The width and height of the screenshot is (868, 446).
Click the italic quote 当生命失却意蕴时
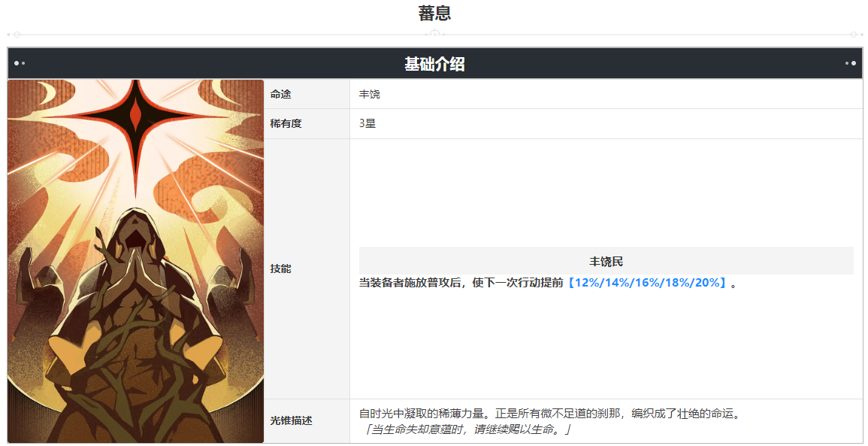pos(467,429)
